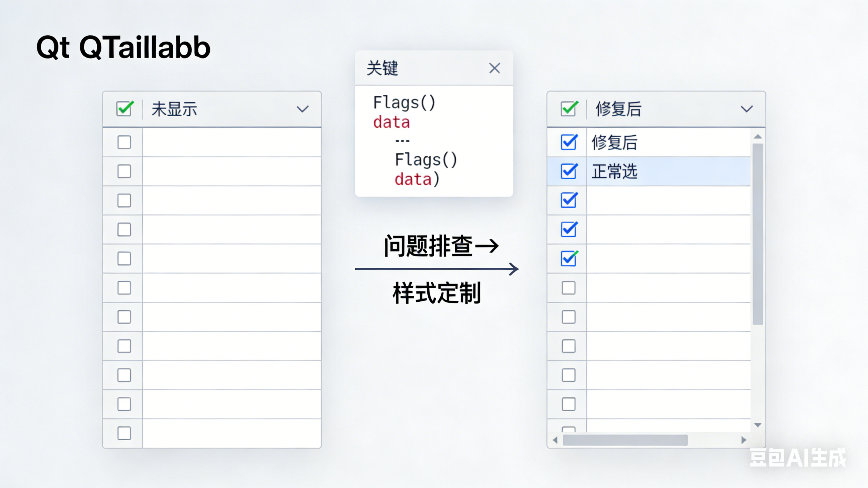868x488 pixels.
Task: Click horizontal scrollbar right arrow
Action: tap(744, 440)
